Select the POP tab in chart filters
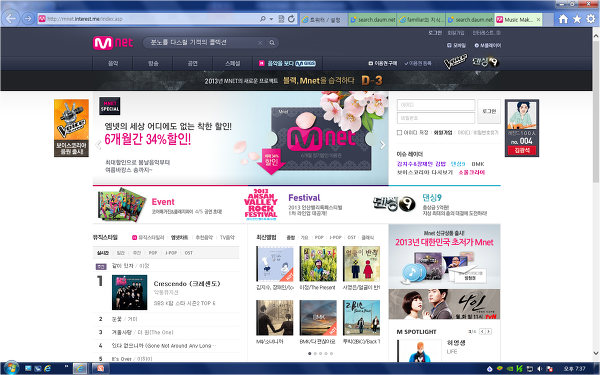The width and height of the screenshot is (600, 375). point(153,253)
